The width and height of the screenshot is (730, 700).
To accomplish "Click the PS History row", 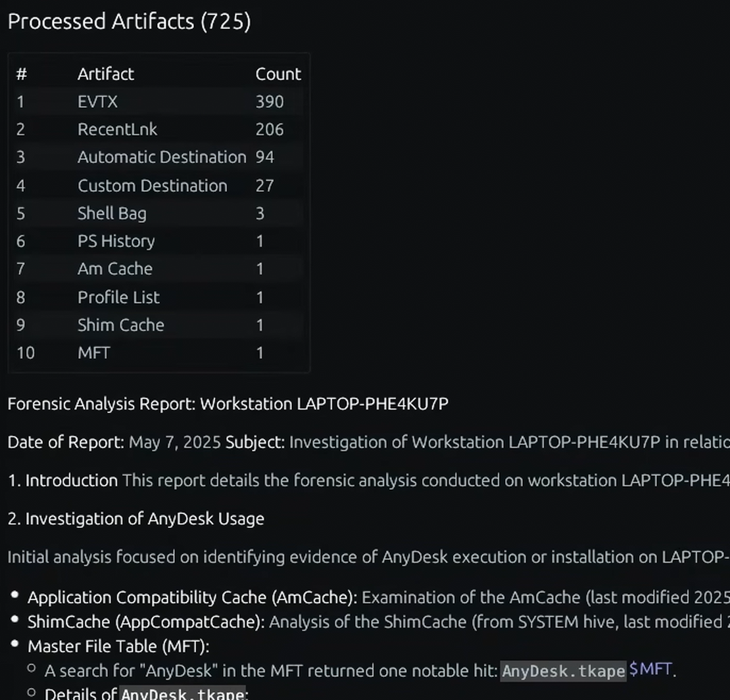I will [x=158, y=241].
